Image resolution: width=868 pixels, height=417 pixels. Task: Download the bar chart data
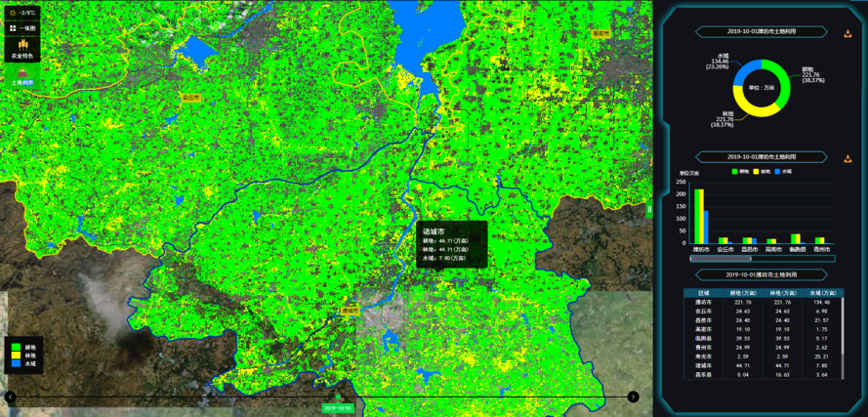coord(847,158)
